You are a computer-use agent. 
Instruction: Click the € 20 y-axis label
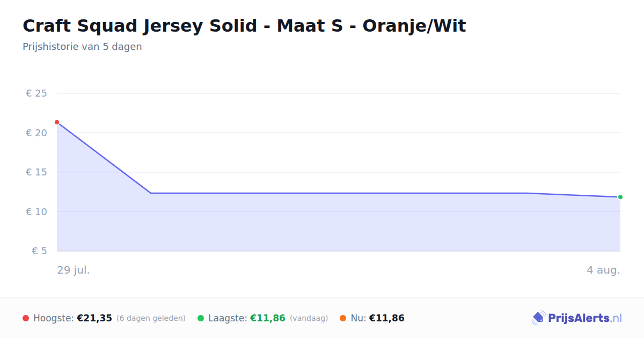(x=36, y=133)
